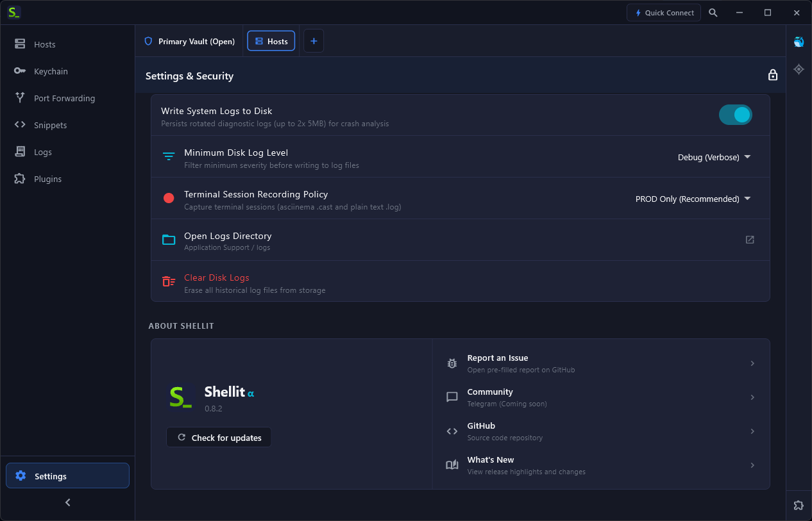Click the version number 0.8.2

coord(214,408)
